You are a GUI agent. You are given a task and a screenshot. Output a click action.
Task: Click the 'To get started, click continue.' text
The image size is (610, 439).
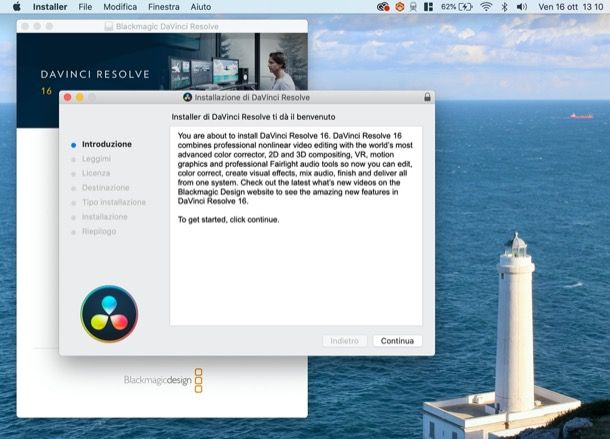pyautogui.click(x=228, y=220)
